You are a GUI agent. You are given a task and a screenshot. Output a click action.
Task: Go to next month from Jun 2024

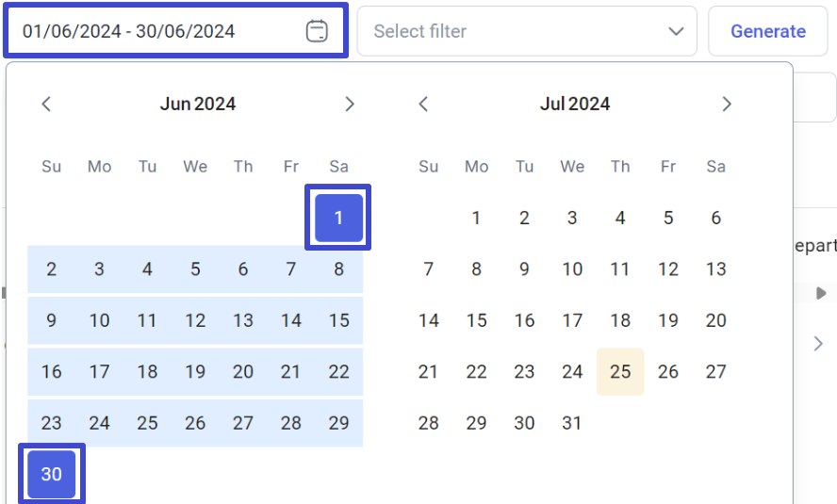(x=350, y=104)
